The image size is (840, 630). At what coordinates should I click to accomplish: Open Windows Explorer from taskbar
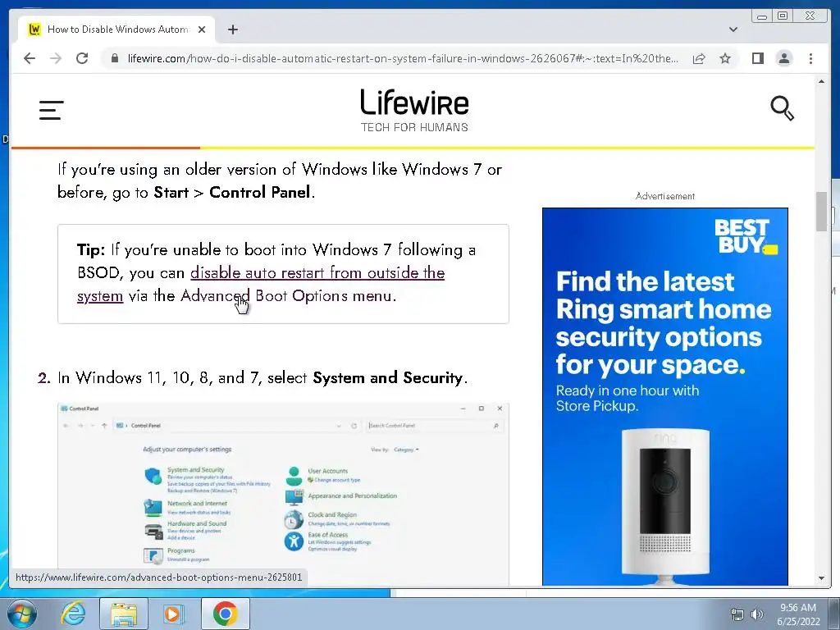(x=124, y=614)
